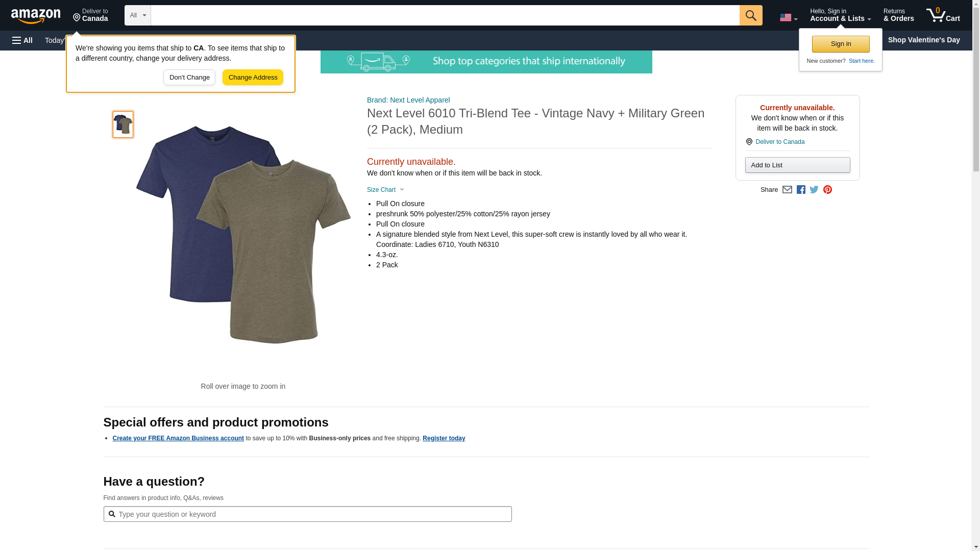Share product on Facebook
This screenshot has width=980, height=551.
[801, 190]
